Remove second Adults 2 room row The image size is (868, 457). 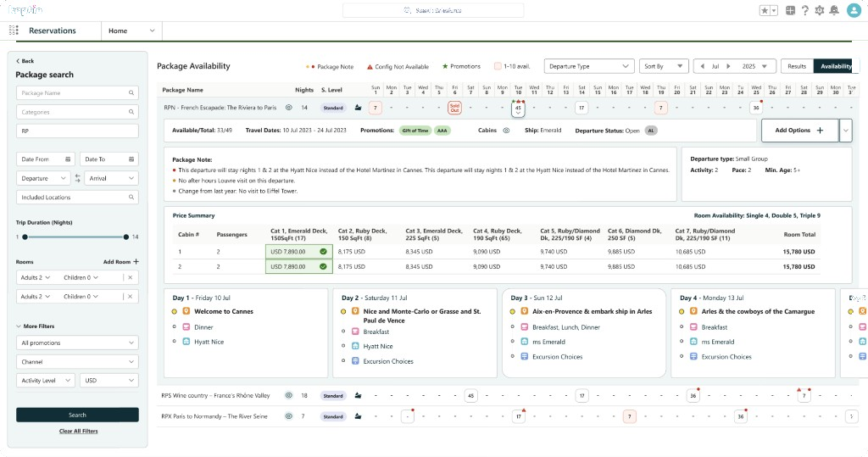click(130, 297)
